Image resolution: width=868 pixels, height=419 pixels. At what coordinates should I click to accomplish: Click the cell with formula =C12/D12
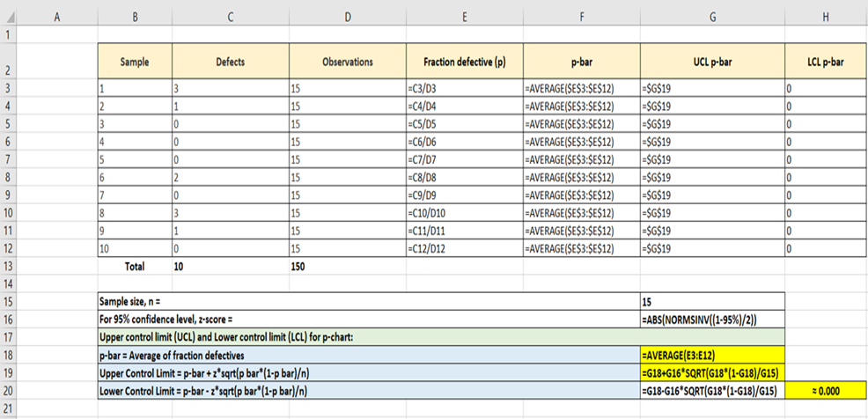point(463,247)
